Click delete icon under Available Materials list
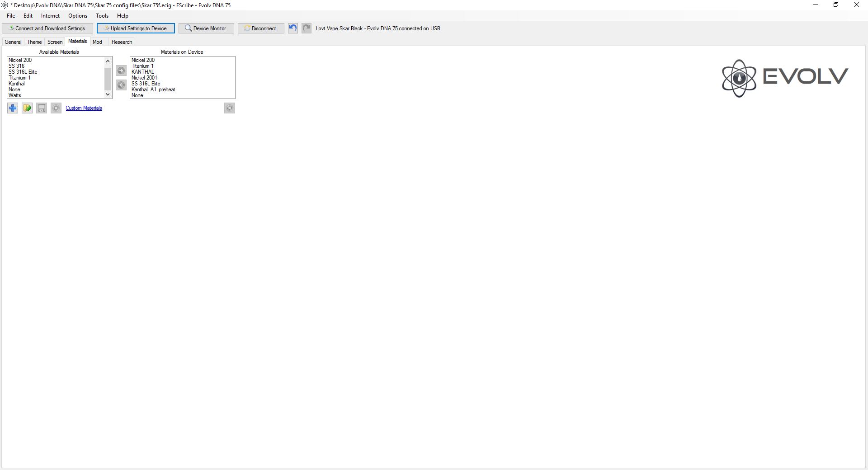Screen dimensions: 868x470 coord(56,108)
